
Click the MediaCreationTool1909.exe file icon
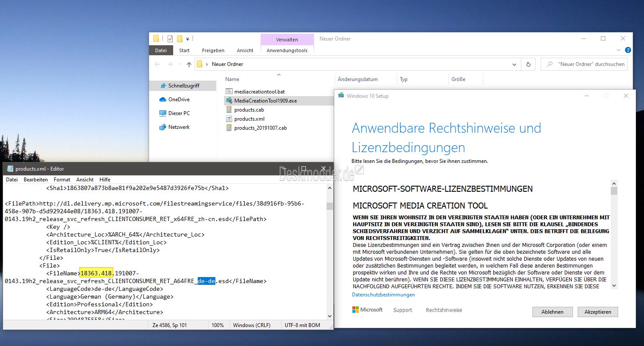pos(229,101)
